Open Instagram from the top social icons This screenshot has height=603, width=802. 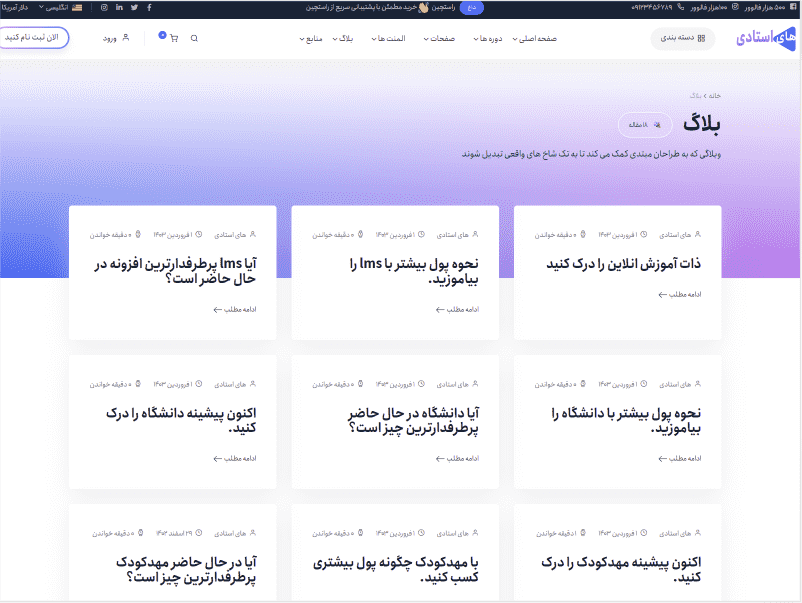(105, 7)
